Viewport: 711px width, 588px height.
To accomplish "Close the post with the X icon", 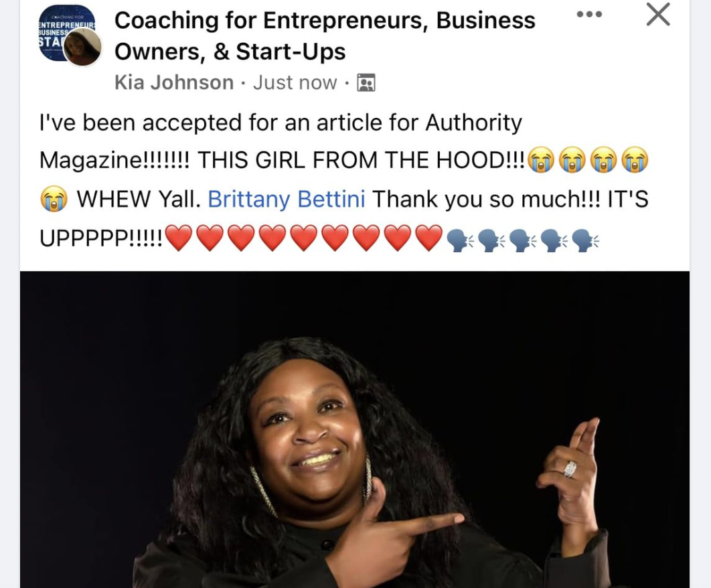I will [658, 15].
